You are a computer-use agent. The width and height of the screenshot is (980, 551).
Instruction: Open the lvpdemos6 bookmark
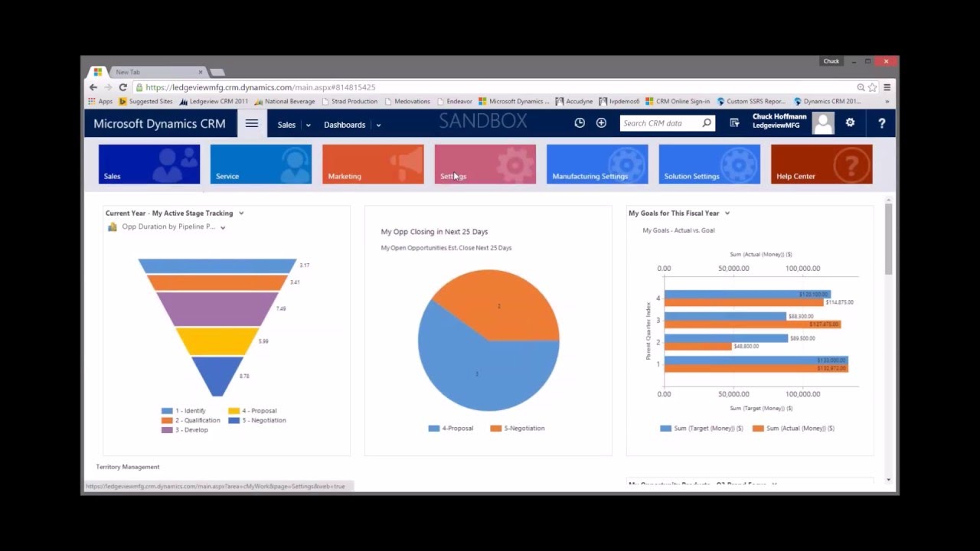pos(619,101)
